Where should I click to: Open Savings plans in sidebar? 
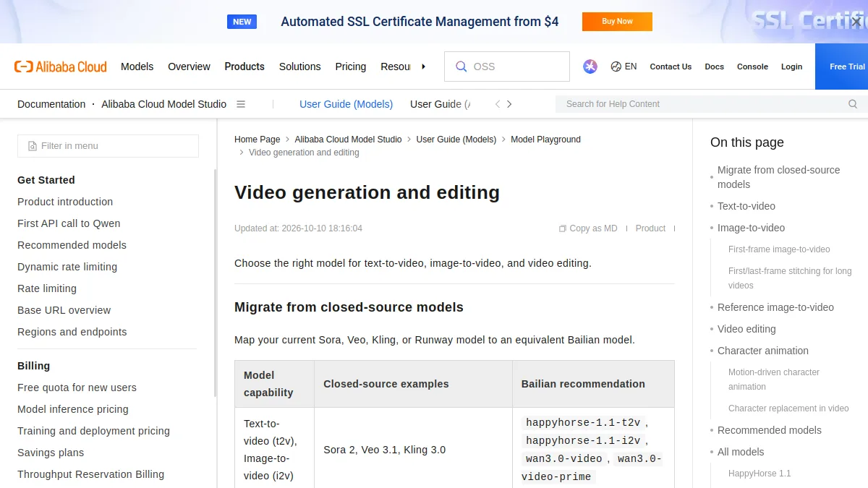(51, 453)
